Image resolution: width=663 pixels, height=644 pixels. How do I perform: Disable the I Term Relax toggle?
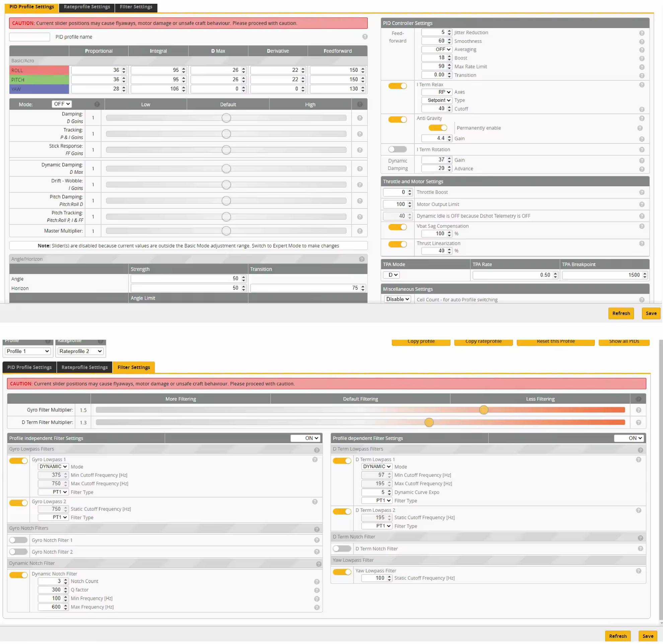click(397, 86)
